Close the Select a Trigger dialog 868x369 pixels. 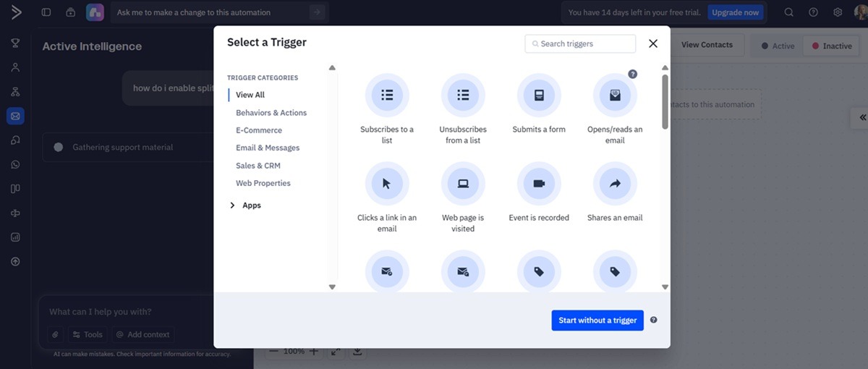(653, 43)
